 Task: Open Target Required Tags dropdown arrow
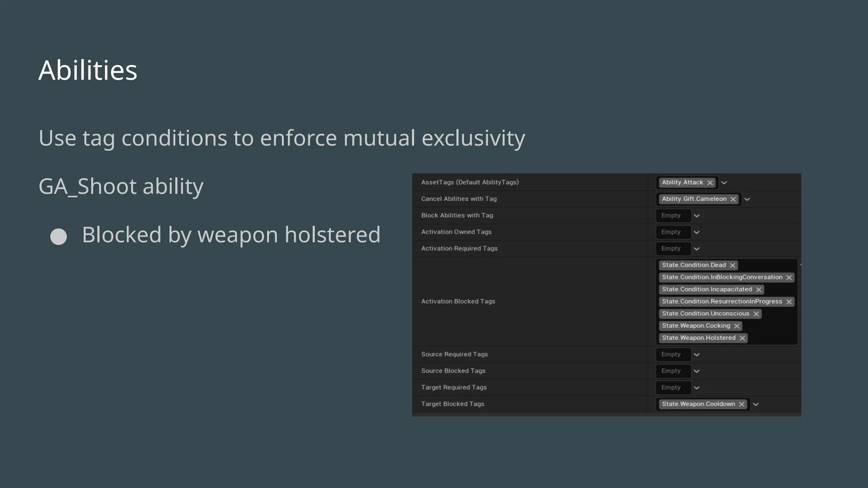click(696, 388)
